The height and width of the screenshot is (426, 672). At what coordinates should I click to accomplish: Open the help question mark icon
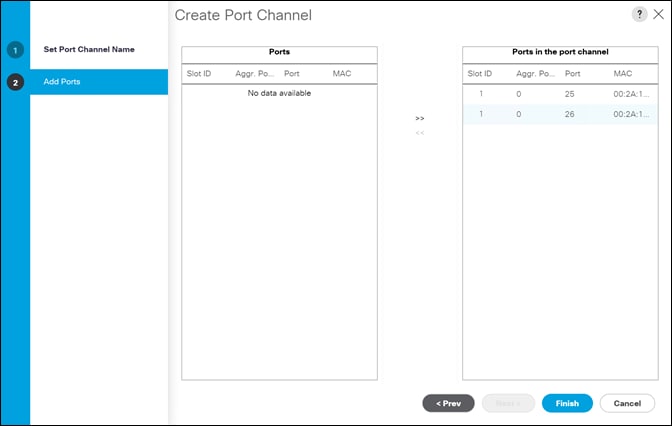point(639,14)
